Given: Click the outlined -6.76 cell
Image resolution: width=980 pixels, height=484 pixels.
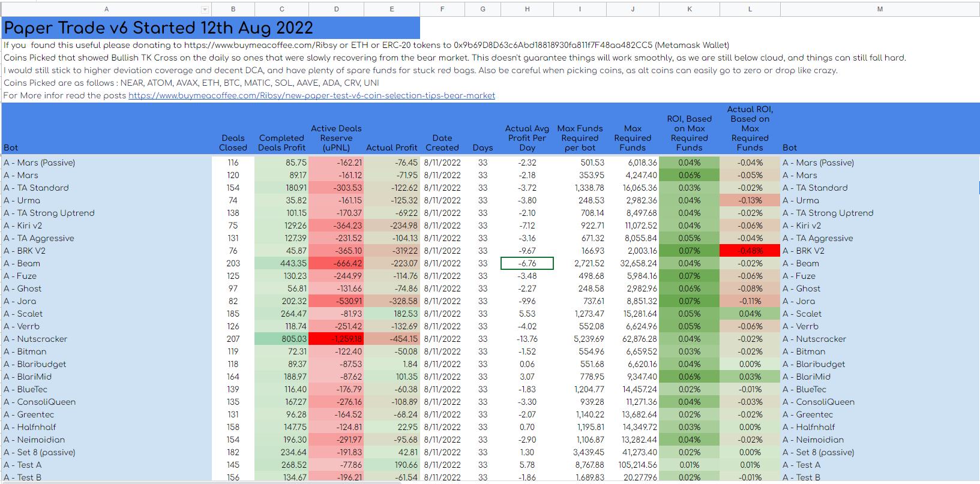Looking at the screenshot, I should (527, 263).
